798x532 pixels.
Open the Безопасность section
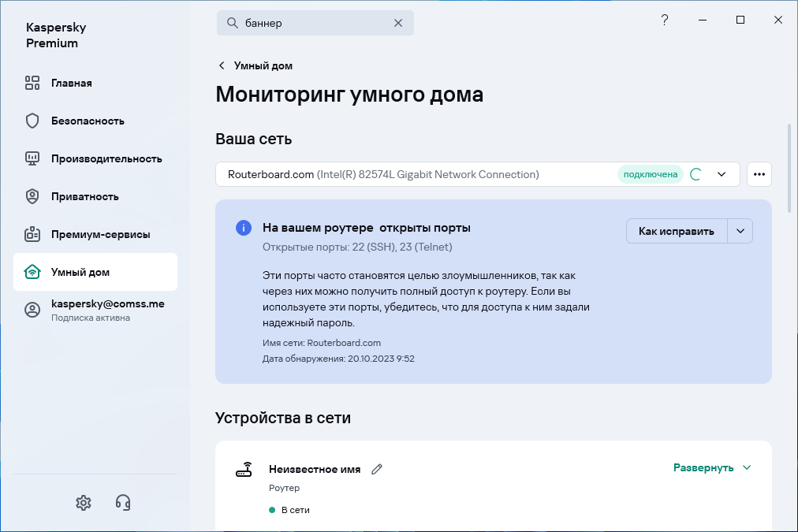click(95, 121)
